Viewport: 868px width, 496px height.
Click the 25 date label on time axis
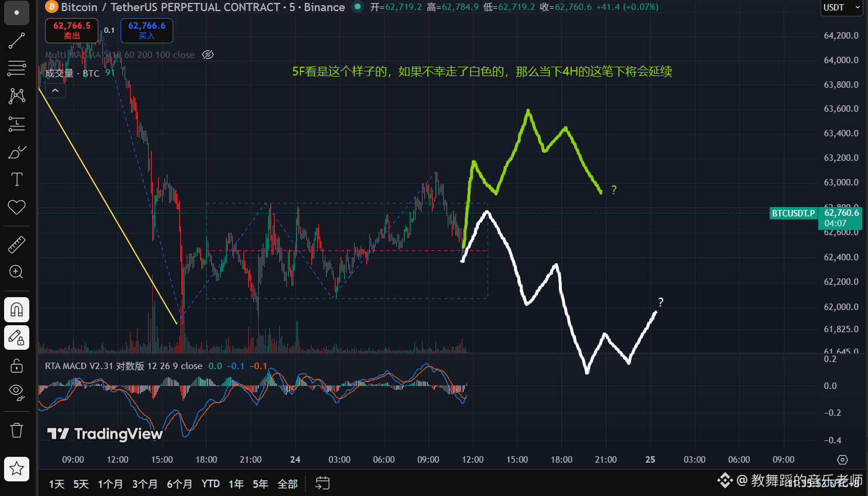(650, 460)
